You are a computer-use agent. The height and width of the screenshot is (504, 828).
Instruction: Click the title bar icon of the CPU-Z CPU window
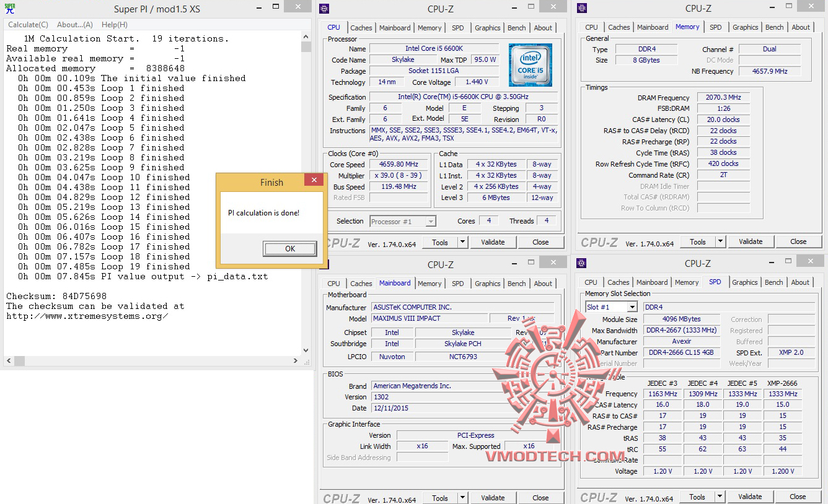coord(324,9)
